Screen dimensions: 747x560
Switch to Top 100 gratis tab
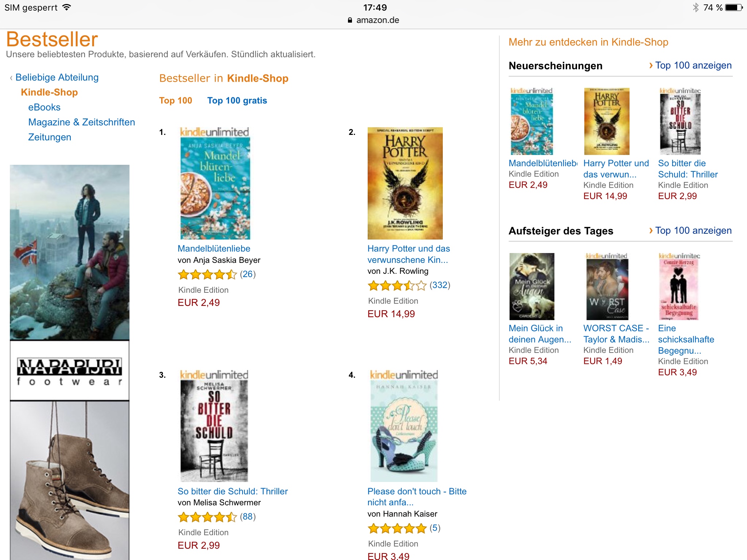pos(237,101)
